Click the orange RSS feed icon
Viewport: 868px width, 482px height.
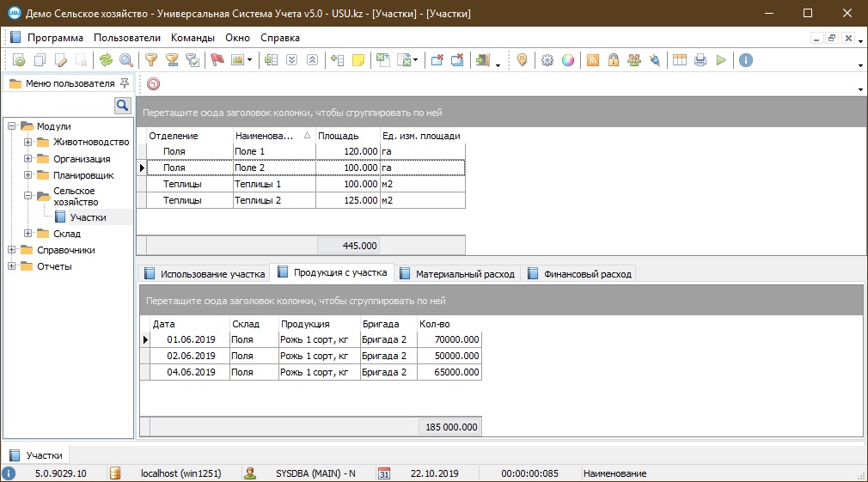593,60
